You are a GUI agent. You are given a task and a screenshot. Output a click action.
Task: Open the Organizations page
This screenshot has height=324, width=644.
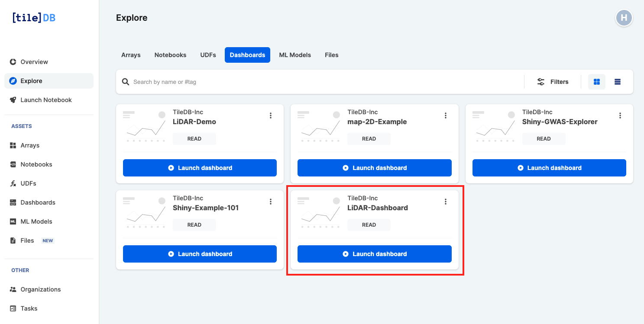(x=41, y=289)
